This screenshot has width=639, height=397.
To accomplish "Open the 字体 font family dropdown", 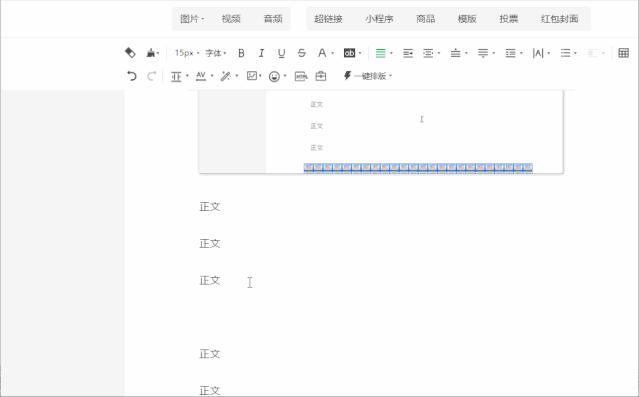I will (215, 53).
